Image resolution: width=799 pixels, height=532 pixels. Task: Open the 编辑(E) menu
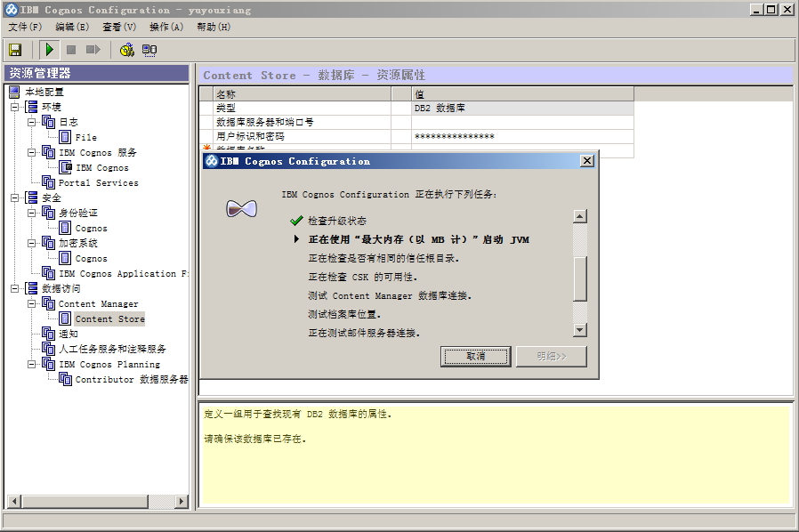72,27
